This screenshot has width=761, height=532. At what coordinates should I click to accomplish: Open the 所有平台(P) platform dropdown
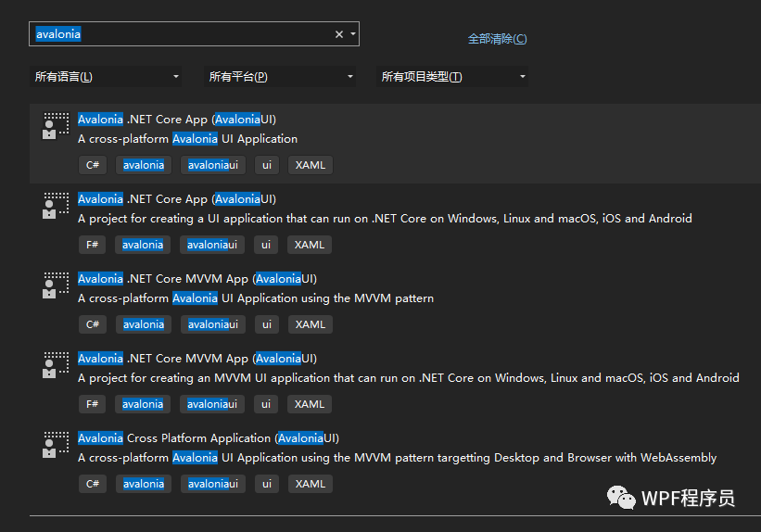tap(280, 77)
